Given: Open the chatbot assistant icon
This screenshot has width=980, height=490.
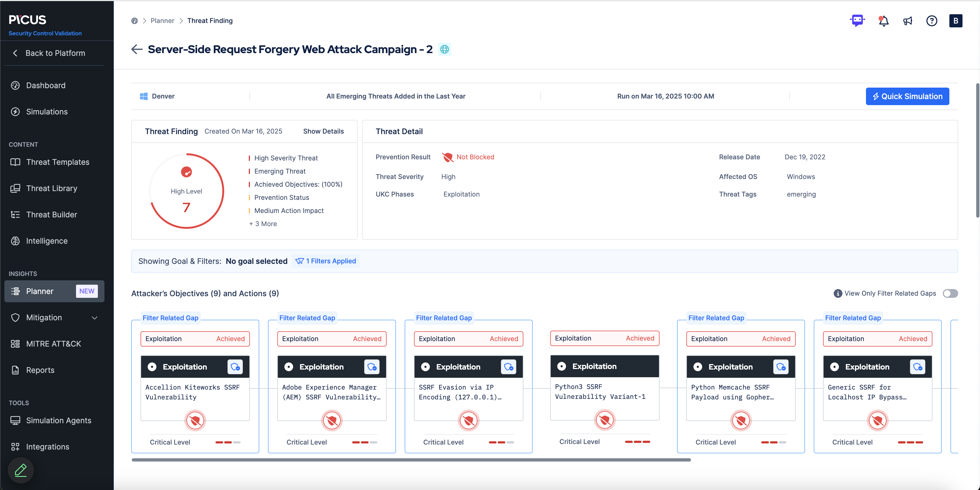Looking at the screenshot, I should [857, 21].
